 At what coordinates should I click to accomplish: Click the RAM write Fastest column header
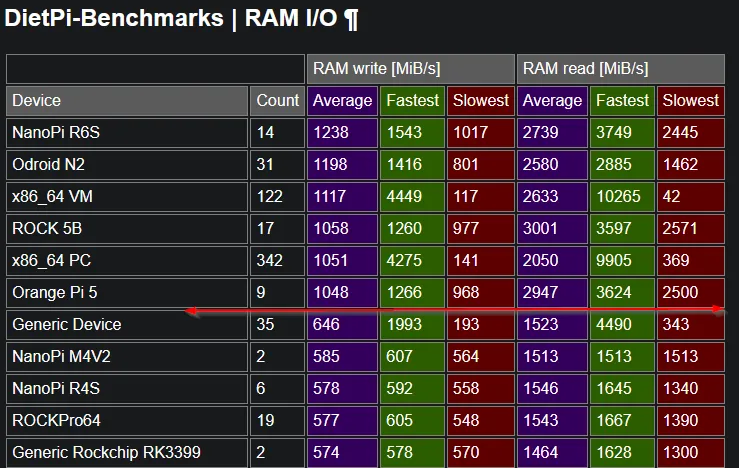[412, 100]
